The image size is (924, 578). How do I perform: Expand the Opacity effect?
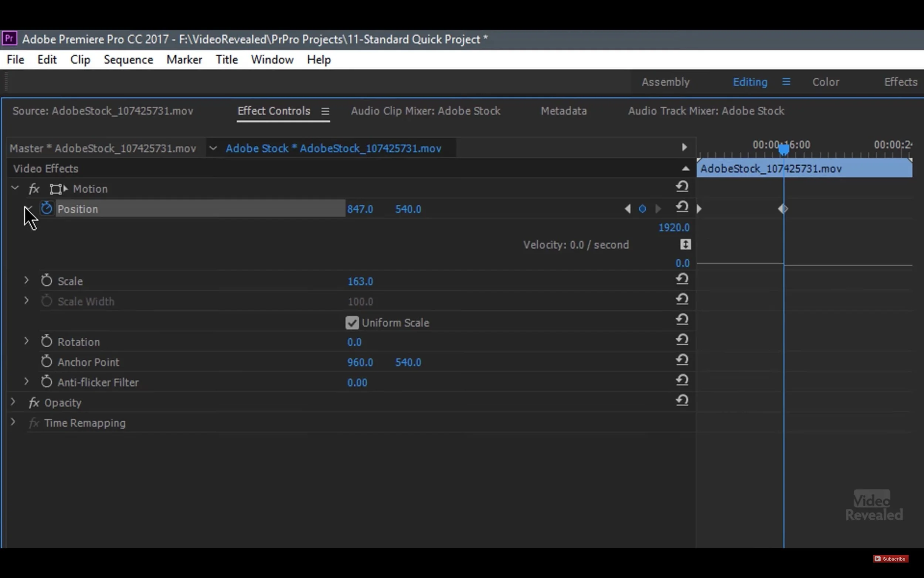tap(13, 402)
